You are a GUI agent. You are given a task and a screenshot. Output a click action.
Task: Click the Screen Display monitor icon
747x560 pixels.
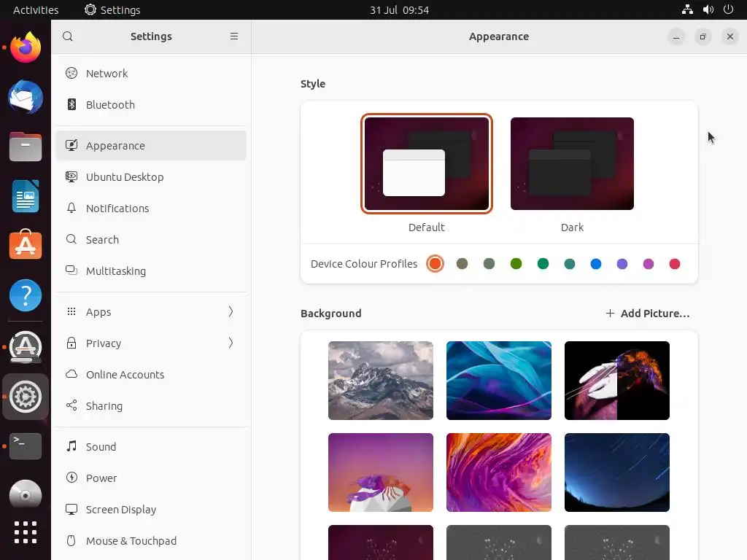71,509
